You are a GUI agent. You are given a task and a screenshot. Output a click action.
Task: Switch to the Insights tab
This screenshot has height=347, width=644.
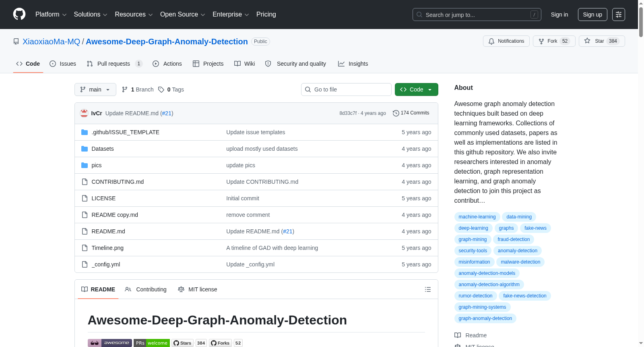353,64
